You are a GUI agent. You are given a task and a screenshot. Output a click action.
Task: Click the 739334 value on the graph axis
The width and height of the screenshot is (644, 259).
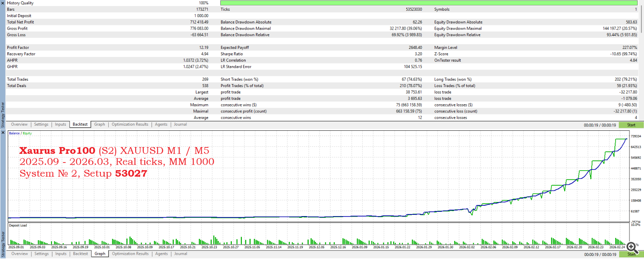click(635, 136)
